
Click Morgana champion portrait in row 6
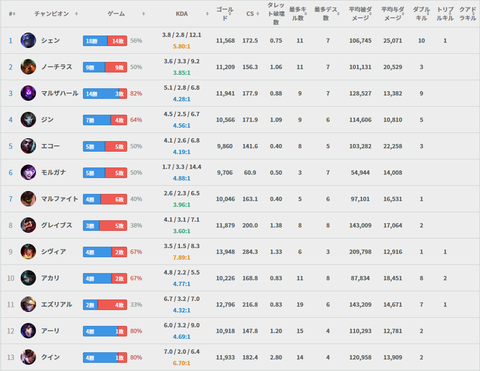(28, 172)
